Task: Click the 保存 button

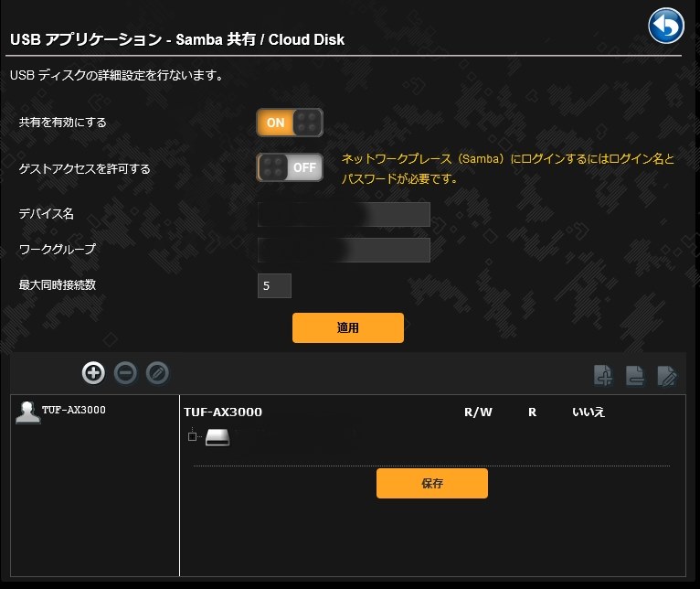Action: [432, 483]
